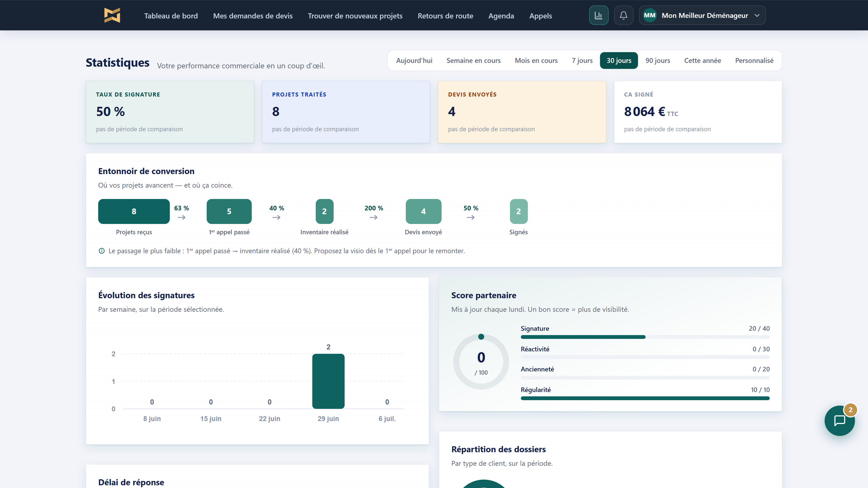Click the Signés funnel block
Viewport: 868px width, 488px height.
click(x=519, y=211)
